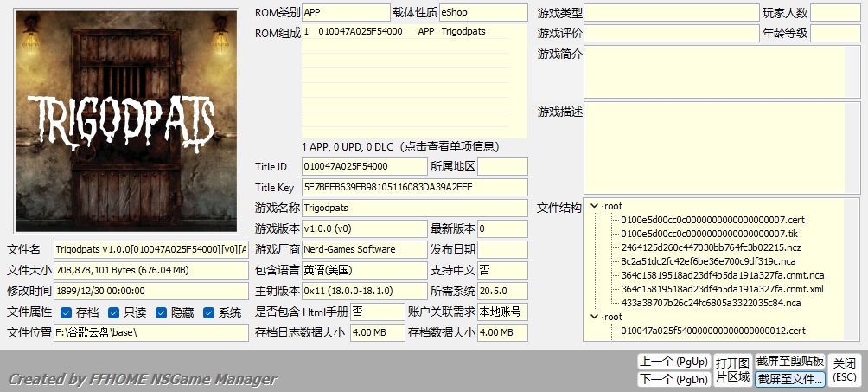This screenshot has height=392, width=868.
Task: Toggle the 系统 system checkbox
Action: coord(208,312)
